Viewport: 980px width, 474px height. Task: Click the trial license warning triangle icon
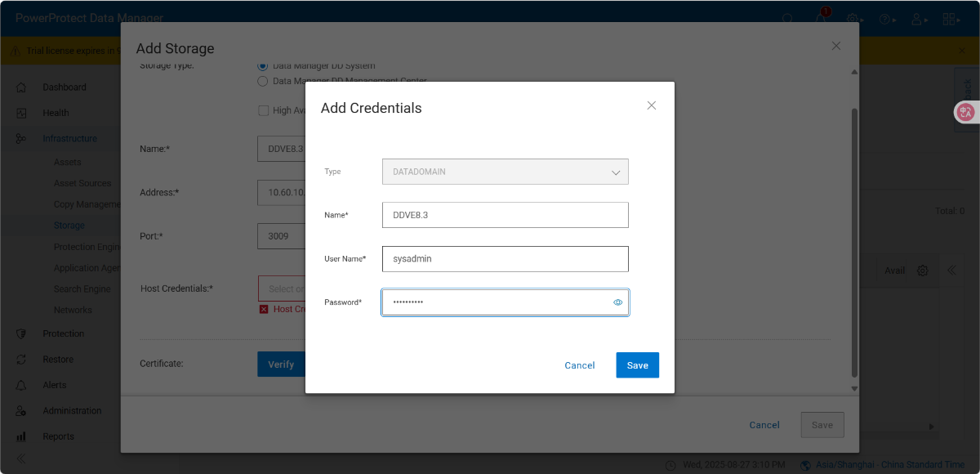[16, 51]
